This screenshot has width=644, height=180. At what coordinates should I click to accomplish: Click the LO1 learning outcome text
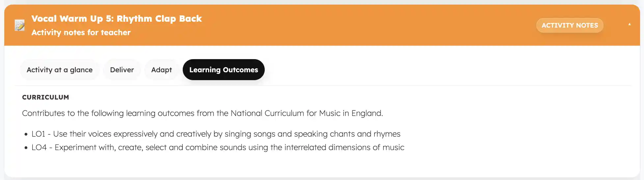[216, 134]
